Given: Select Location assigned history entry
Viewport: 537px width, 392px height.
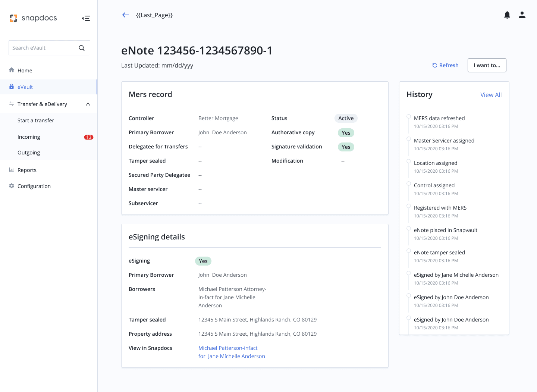Looking at the screenshot, I should point(436,166).
